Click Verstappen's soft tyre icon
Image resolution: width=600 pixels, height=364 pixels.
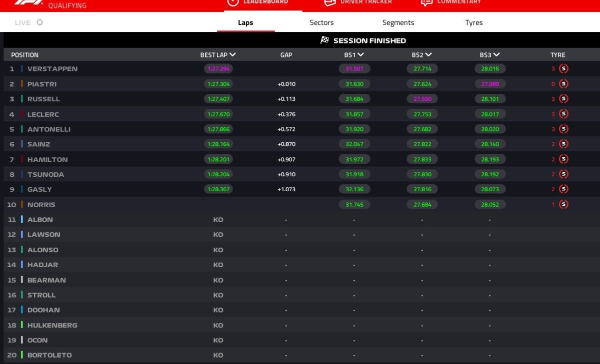tap(563, 69)
